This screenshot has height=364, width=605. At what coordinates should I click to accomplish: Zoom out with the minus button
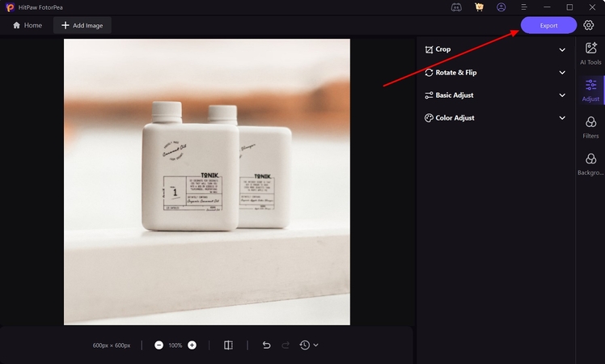159,345
